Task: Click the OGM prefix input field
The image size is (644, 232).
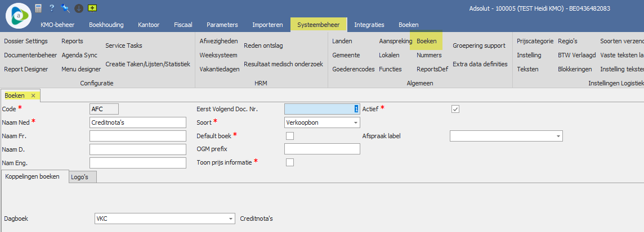Action: 322,149
